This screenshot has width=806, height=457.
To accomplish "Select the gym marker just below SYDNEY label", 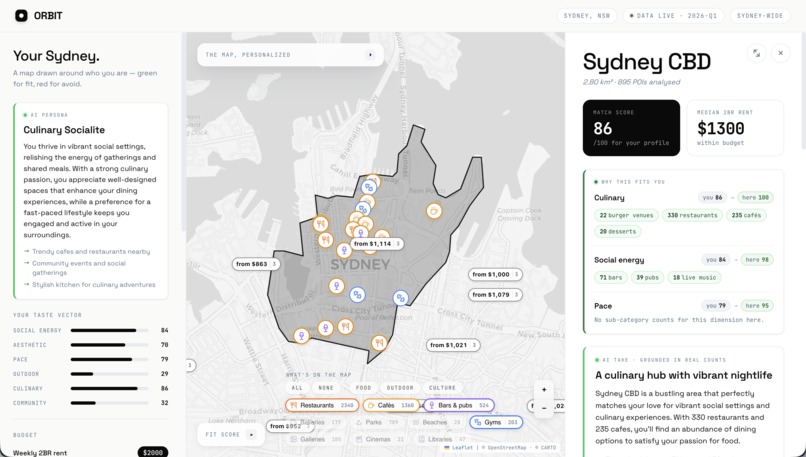I will (x=357, y=295).
